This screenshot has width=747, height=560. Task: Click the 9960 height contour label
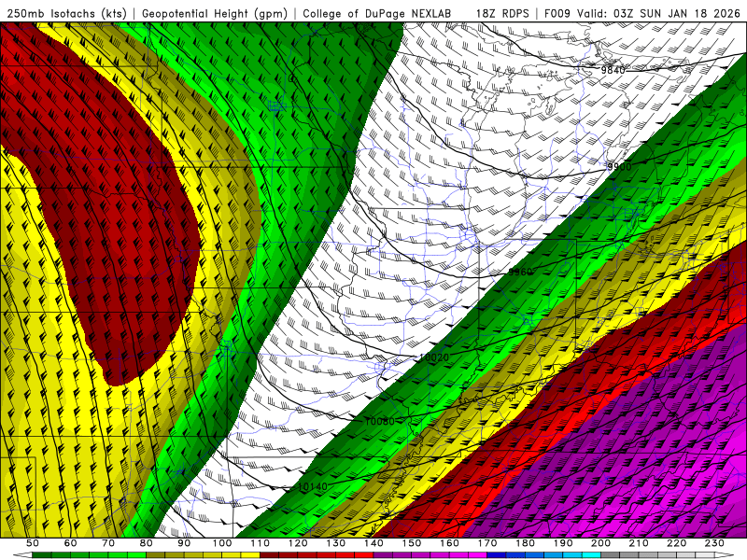pos(520,272)
